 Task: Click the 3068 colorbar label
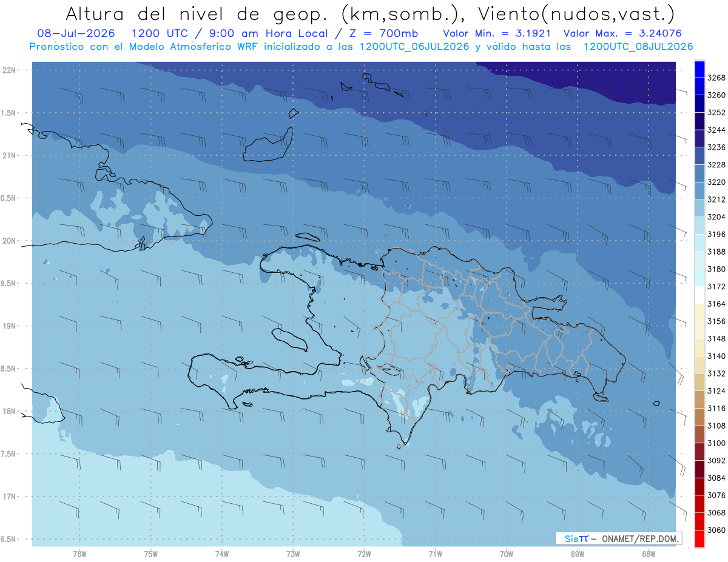coord(716,513)
